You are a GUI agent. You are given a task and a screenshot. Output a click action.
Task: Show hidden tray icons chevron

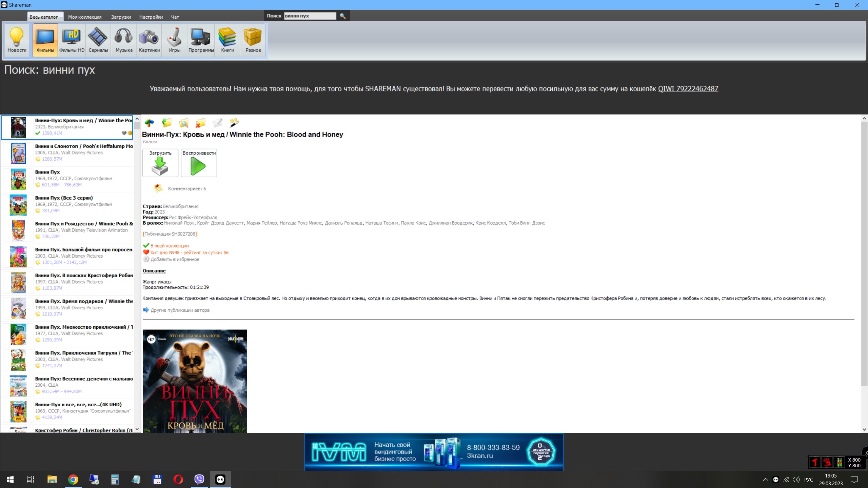point(765,480)
